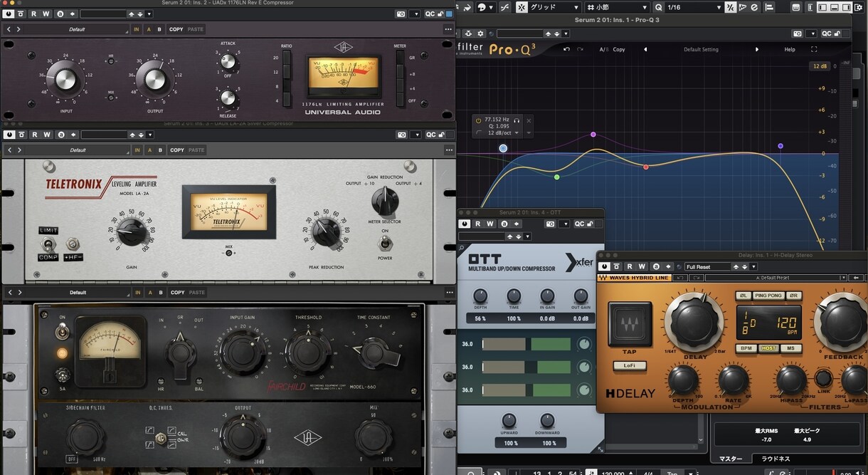Enable Write automation in 1176LN header
The width and height of the screenshot is (868, 475).
pyautogui.click(x=46, y=14)
